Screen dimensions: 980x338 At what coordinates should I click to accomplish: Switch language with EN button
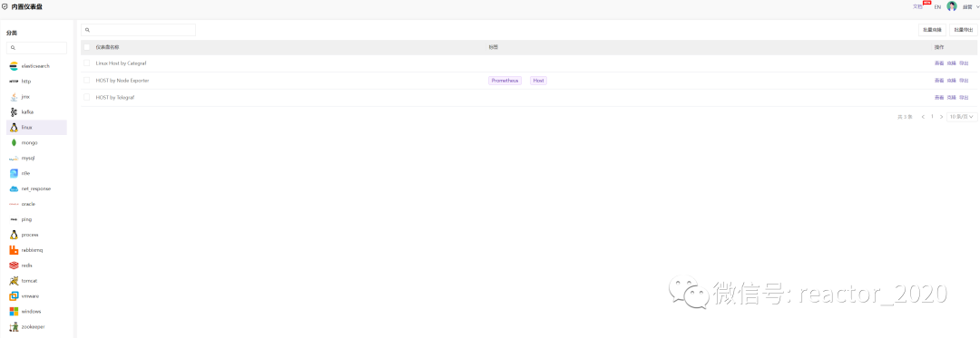(x=937, y=7)
